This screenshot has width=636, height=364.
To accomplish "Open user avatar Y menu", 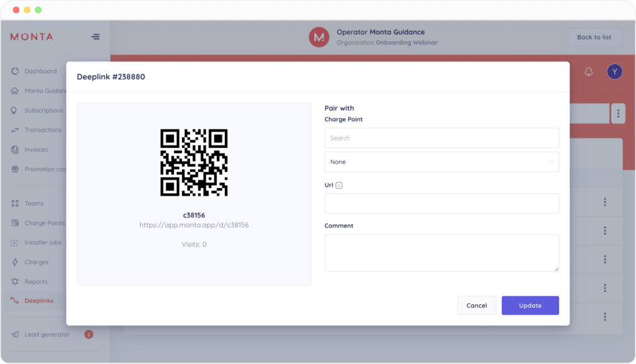I will click(614, 72).
